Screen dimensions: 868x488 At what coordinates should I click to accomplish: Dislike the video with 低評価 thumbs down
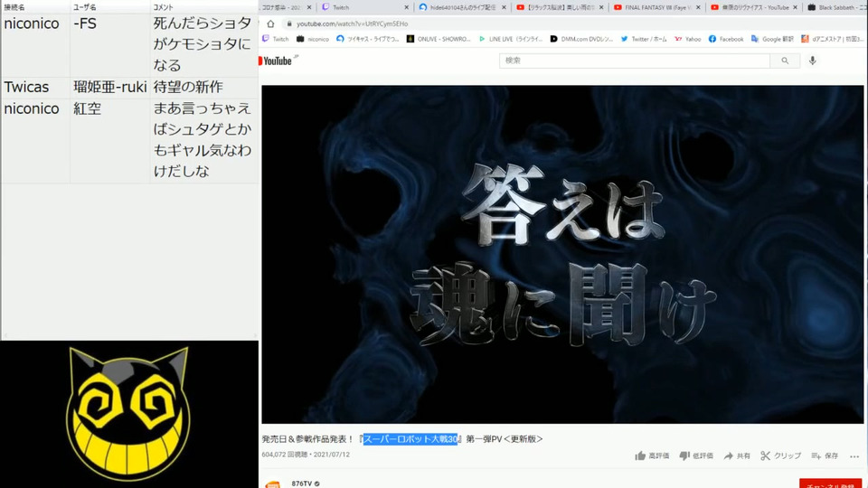point(696,455)
